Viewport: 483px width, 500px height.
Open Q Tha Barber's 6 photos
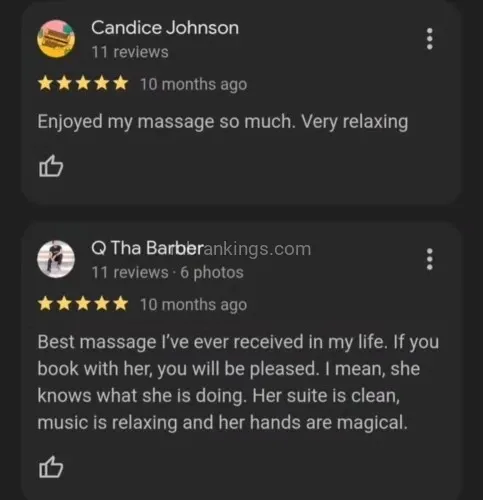[x=212, y=272]
